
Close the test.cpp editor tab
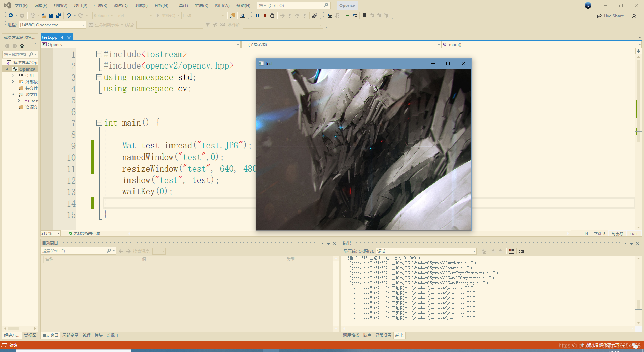click(69, 37)
